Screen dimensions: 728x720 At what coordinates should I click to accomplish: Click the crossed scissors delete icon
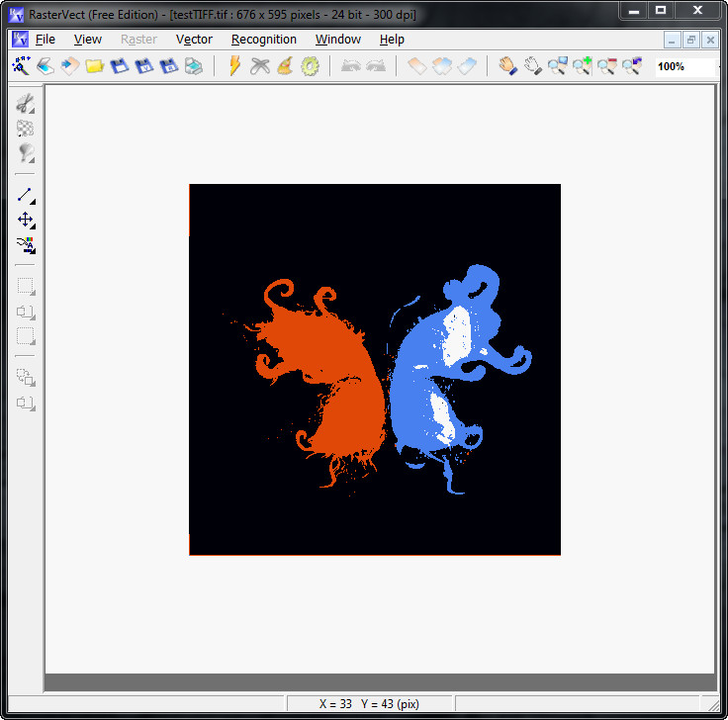coord(260,66)
